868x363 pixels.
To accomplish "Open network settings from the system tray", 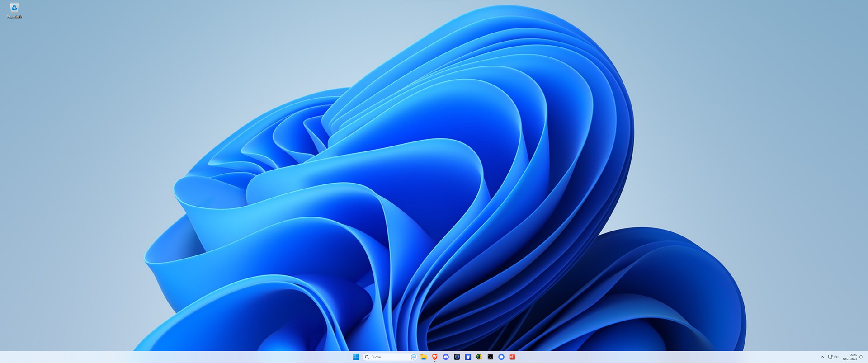I will tap(830, 357).
